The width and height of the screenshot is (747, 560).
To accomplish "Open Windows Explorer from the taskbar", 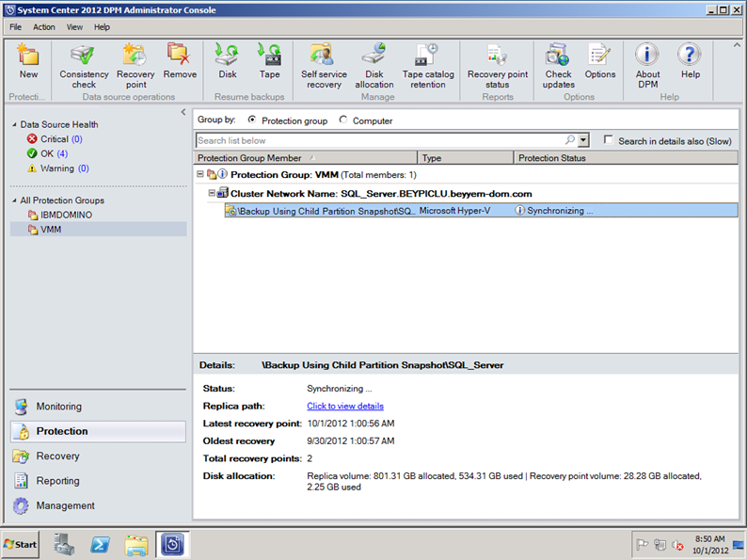I will click(x=136, y=545).
